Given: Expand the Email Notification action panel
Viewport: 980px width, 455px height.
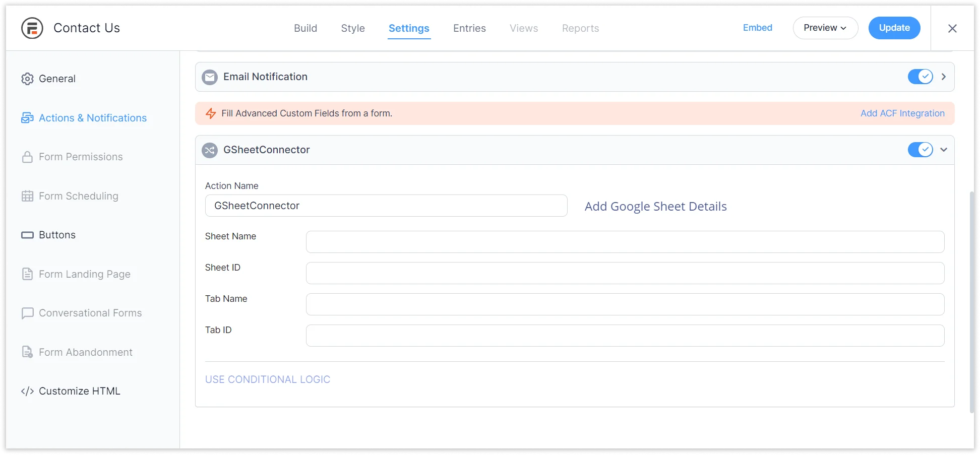Looking at the screenshot, I should coord(944,77).
